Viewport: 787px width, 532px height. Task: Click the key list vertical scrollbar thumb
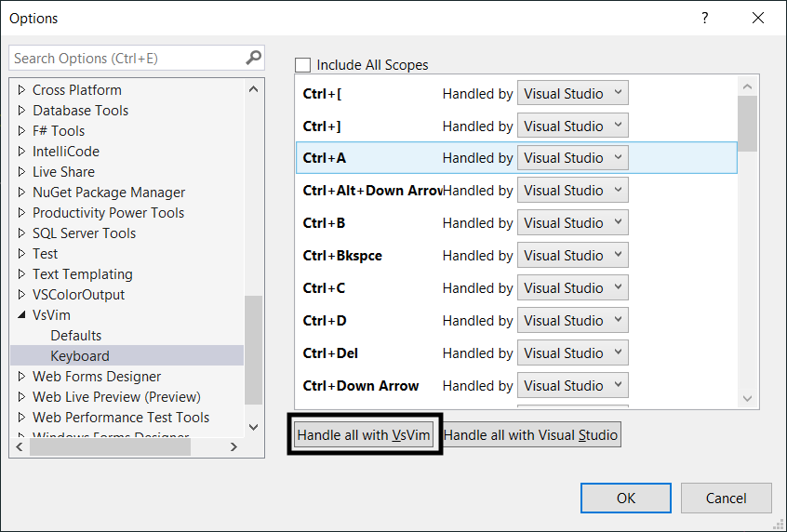[x=747, y=124]
